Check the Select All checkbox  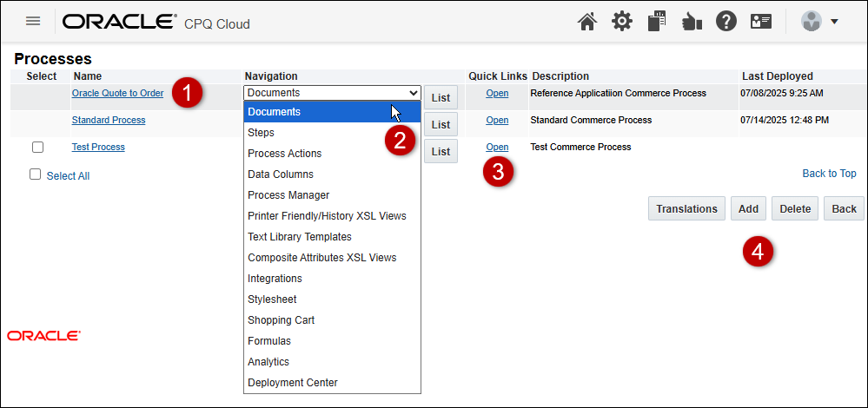[36, 174]
